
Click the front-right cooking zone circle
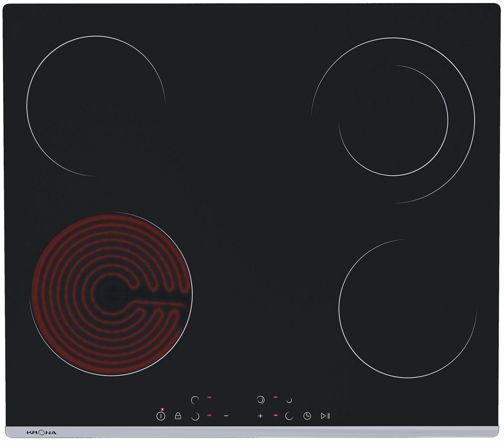tap(407, 308)
